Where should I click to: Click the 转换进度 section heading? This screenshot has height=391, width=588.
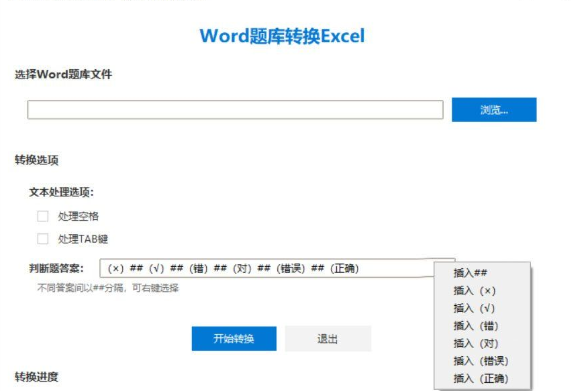pyautogui.click(x=36, y=377)
